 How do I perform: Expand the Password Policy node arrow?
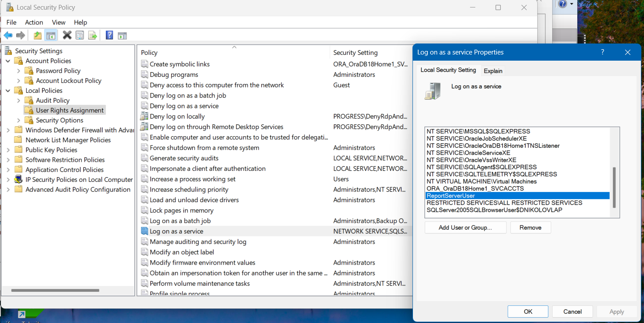pos(18,71)
